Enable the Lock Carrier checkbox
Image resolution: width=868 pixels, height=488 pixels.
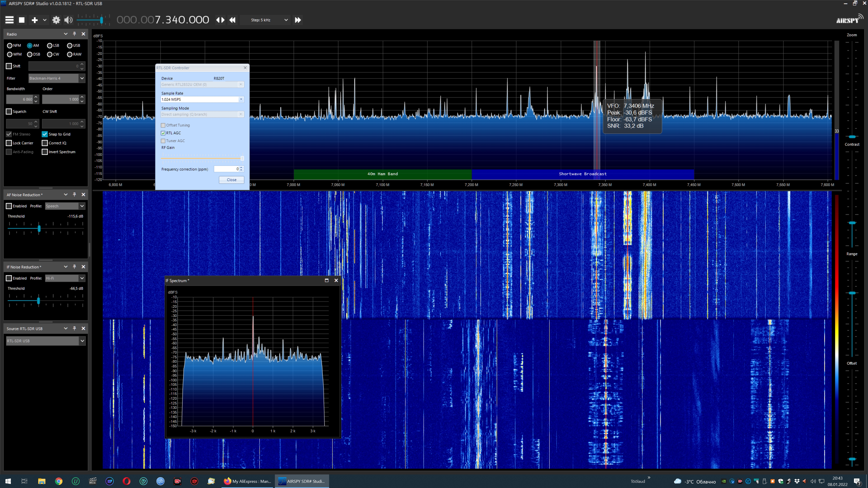point(9,143)
